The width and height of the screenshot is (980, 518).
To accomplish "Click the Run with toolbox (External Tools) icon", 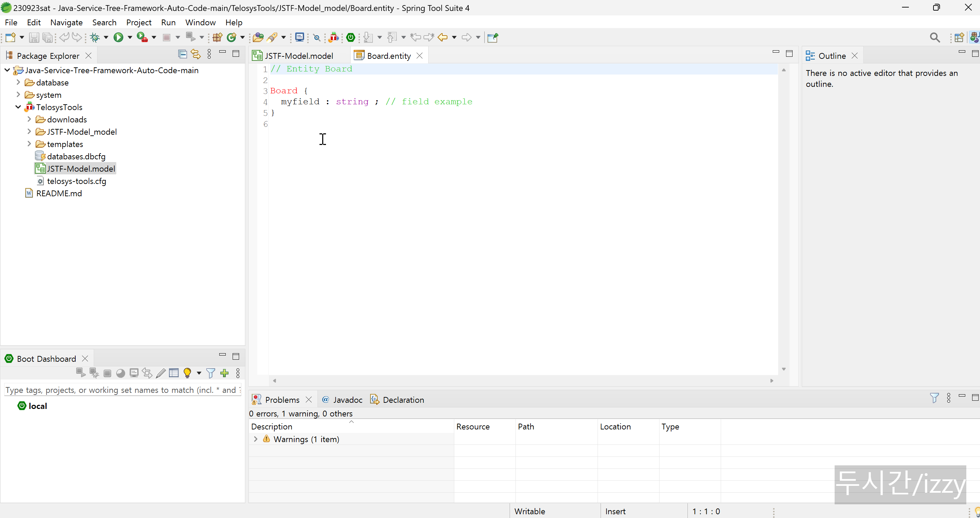I will [142, 37].
